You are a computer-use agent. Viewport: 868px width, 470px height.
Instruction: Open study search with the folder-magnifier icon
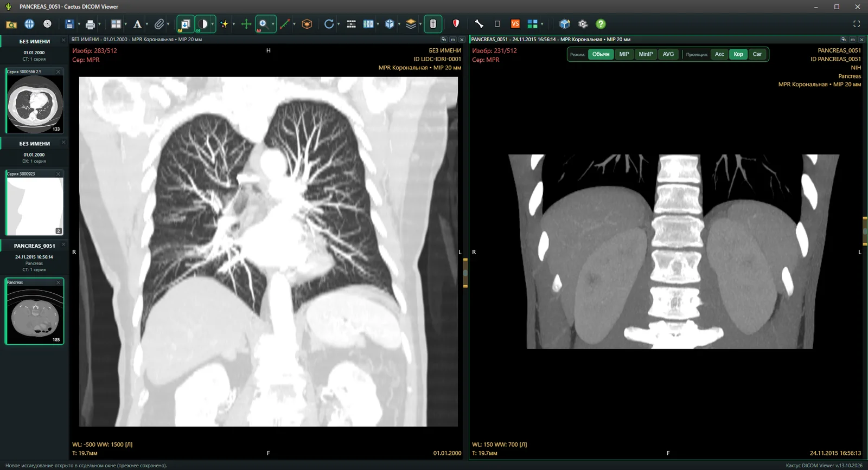click(x=11, y=24)
